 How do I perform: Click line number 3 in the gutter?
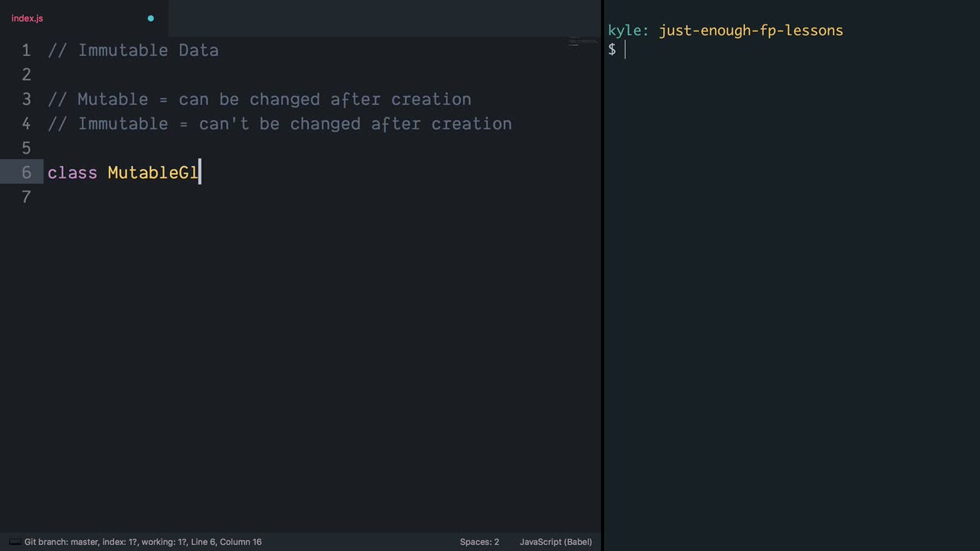click(x=26, y=99)
